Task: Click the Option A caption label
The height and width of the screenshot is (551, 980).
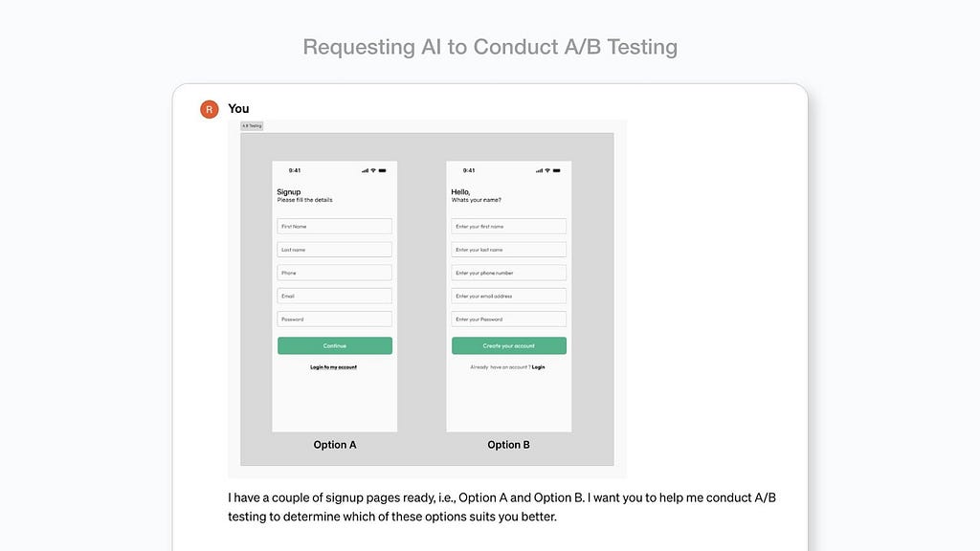Action: click(x=335, y=445)
